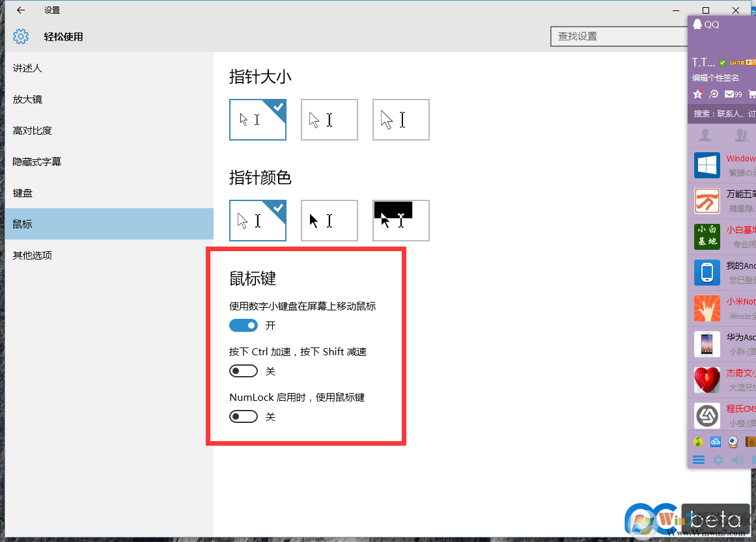Enable mouse keys when NumLock is on
756x542 pixels.
click(x=244, y=416)
